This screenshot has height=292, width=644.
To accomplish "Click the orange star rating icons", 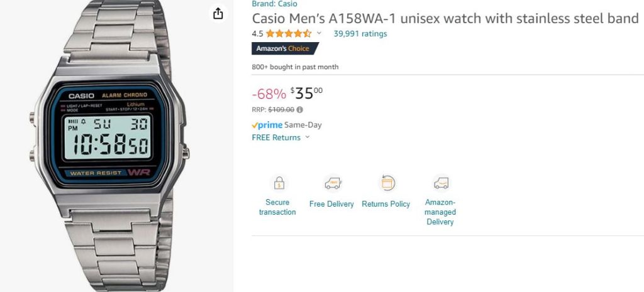I will click(x=289, y=34).
